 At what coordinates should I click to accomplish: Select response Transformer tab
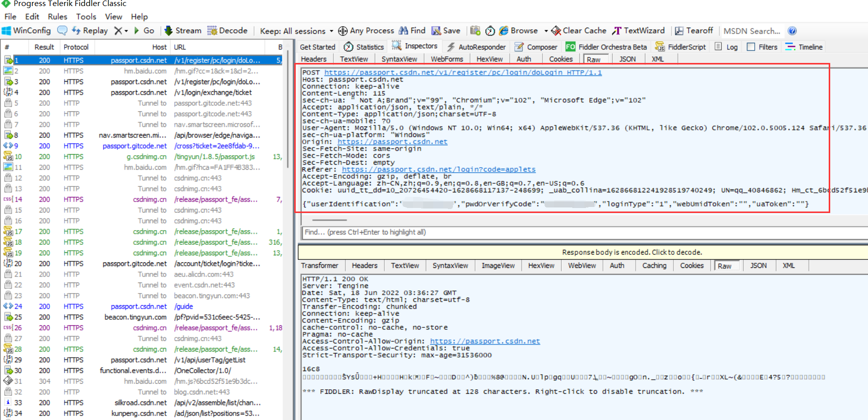pyautogui.click(x=319, y=265)
